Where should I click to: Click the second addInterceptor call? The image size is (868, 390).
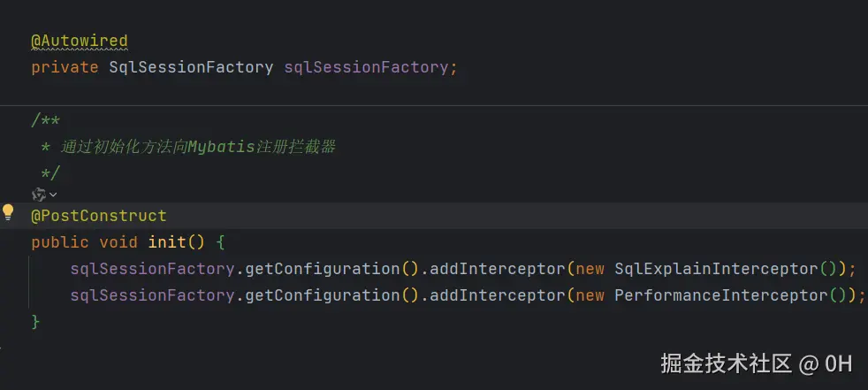(497, 295)
